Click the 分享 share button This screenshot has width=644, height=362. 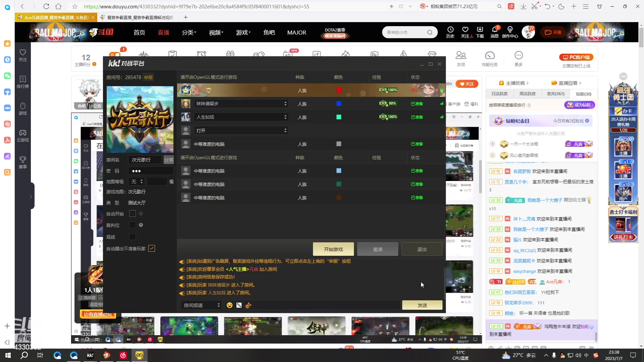(x=169, y=160)
